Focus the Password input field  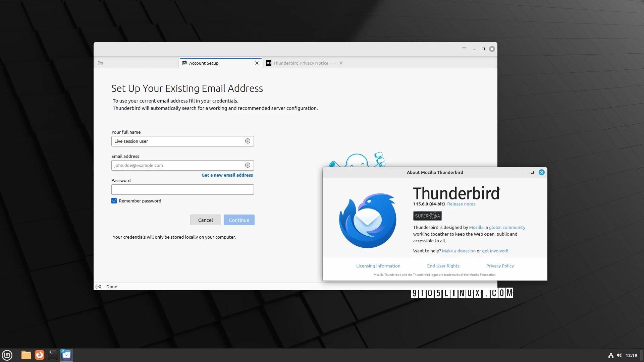click(x=182, y=189)
